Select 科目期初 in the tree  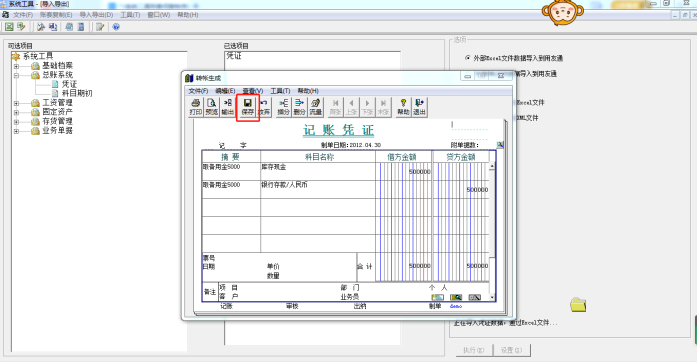tap(77, 93)
